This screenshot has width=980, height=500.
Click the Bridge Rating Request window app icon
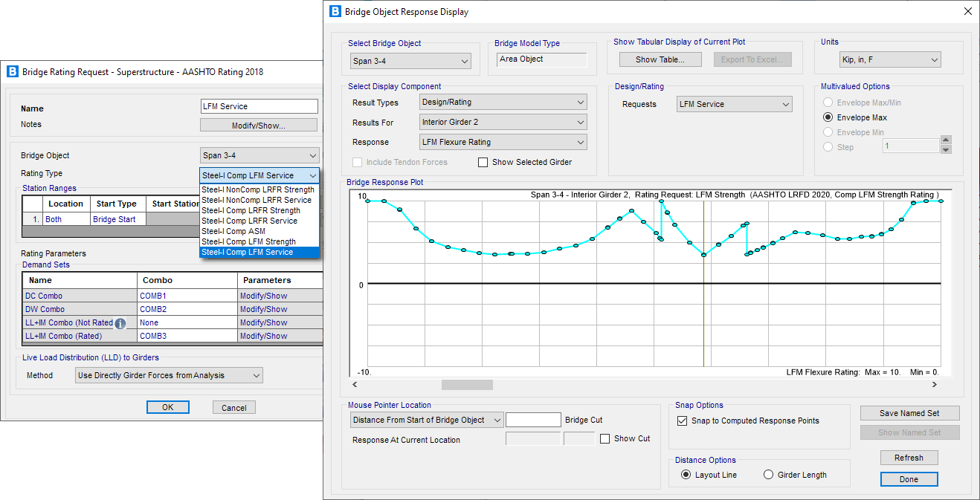12,71
